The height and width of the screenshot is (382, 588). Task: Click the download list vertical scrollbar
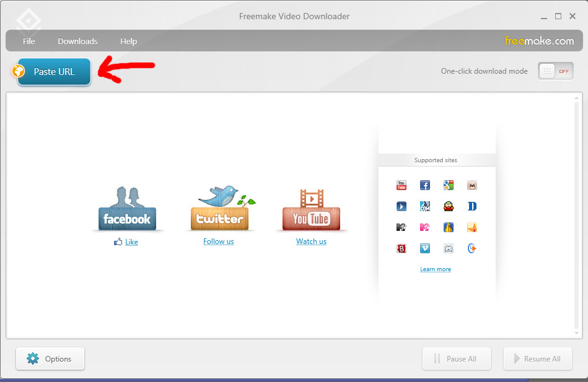pyautogui.click(x=577, y=215)
